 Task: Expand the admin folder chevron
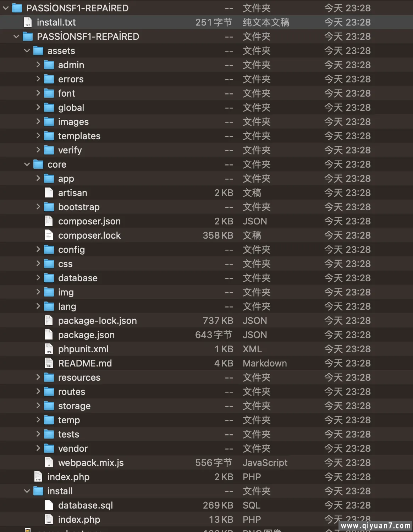(38, 65)
